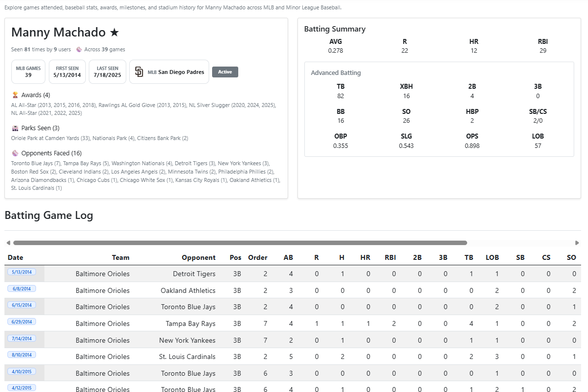Sort game log by Opponent column header

click(198, 257)
